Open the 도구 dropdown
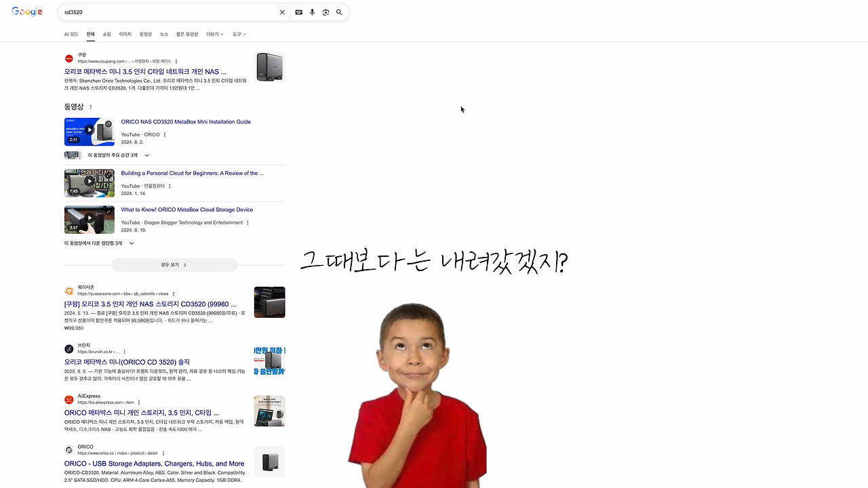Viewport: 868px width, 488px height. coord(239,34)
